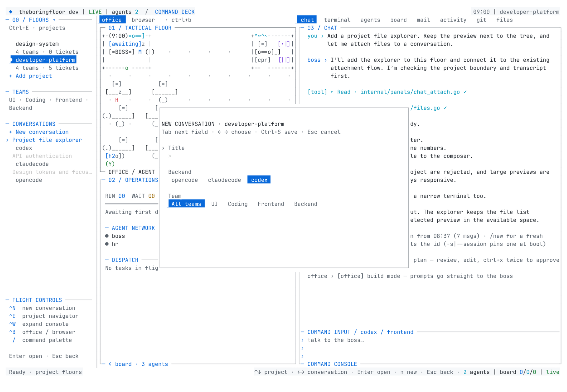The image size is (567, 392).
Task: Open the API authentication conversation
Action: point(42,156)
